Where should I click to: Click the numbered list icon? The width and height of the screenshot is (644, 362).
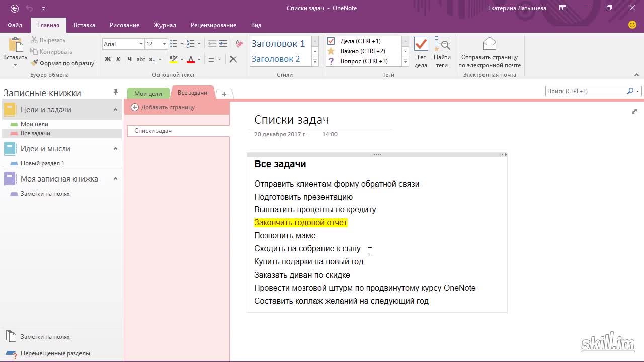(x=191, y=44)
